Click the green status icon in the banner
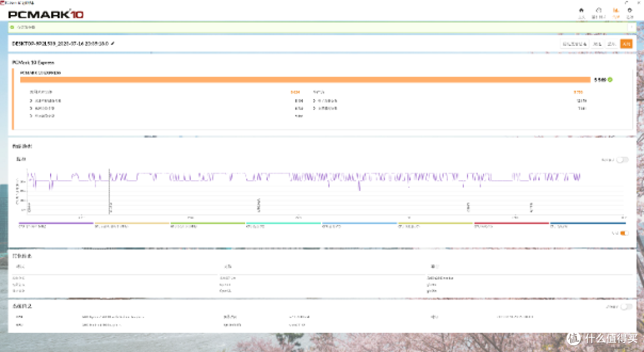The width and height of the screenshot is (644, 352). click(x=13, y=27)
